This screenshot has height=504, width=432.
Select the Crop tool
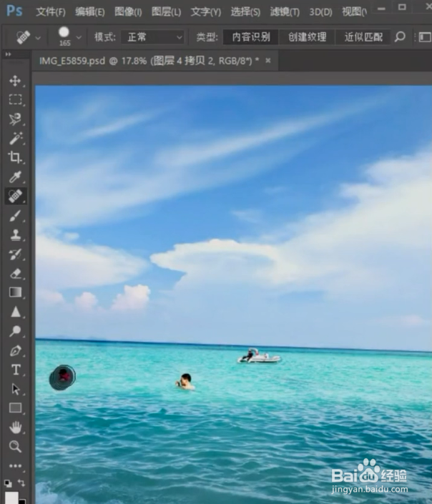click(15, 157)
